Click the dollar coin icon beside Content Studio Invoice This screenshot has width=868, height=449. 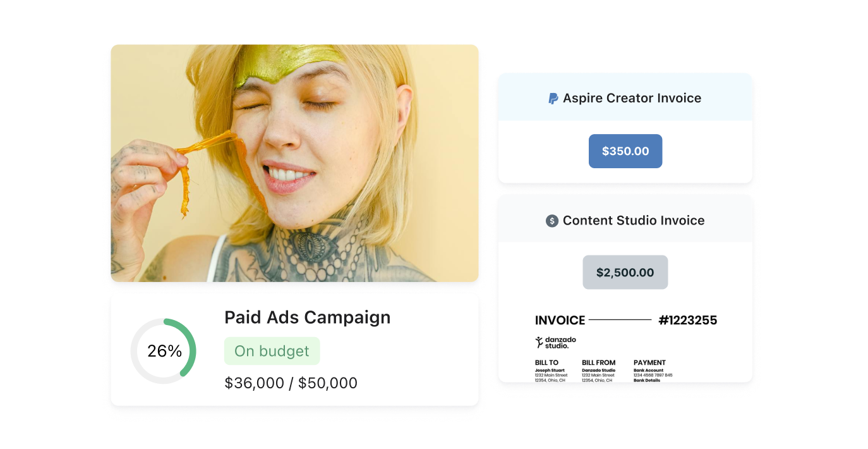tap(552, 221)
